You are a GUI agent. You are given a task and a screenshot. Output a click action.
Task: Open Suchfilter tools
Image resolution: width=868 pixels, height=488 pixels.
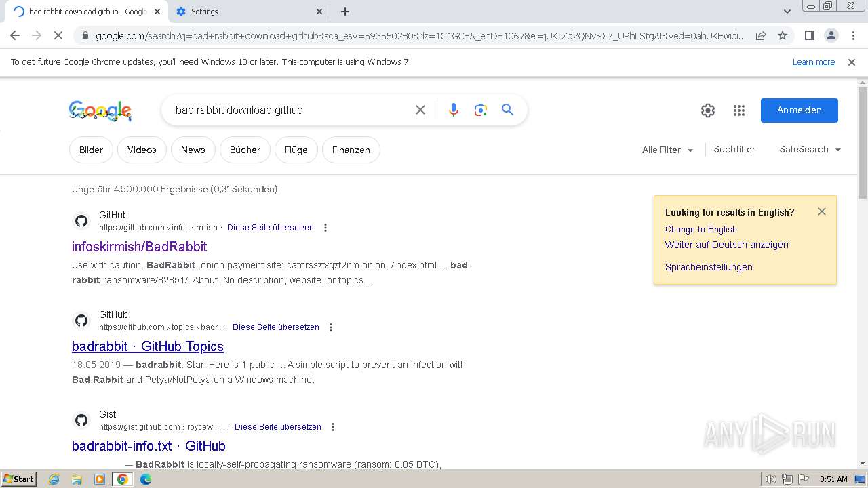734,150
